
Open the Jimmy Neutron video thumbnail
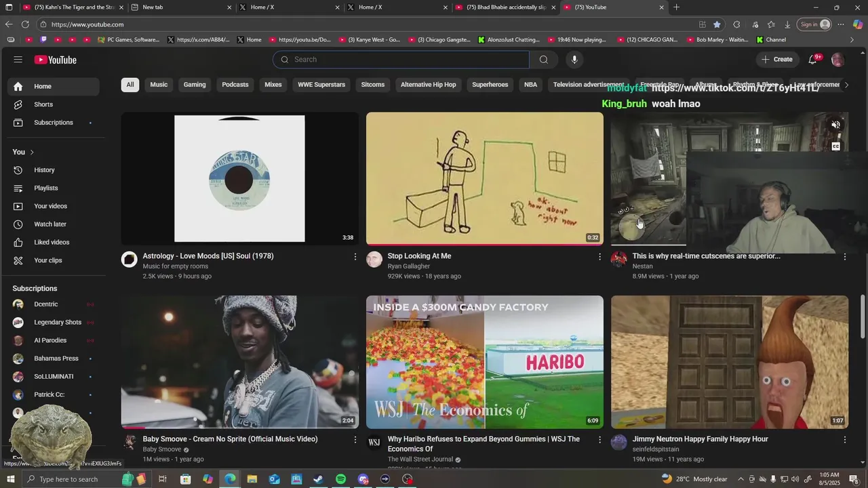click(730, 362)
